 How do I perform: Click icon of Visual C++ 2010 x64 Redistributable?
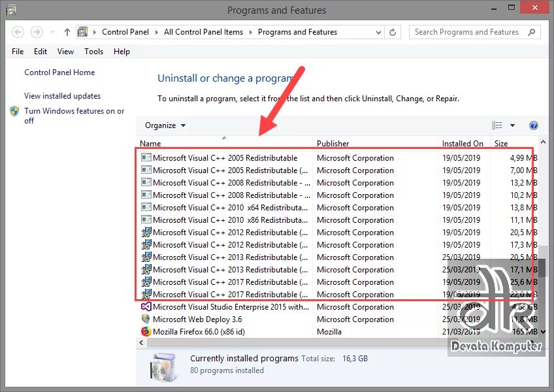pyautogui.click(x=146, y=207)
